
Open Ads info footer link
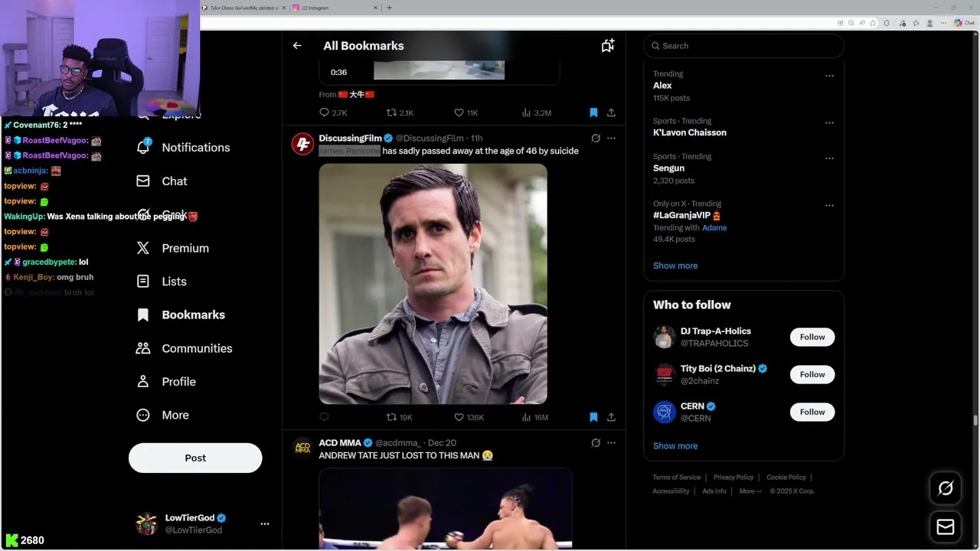(x=714, y=491)
